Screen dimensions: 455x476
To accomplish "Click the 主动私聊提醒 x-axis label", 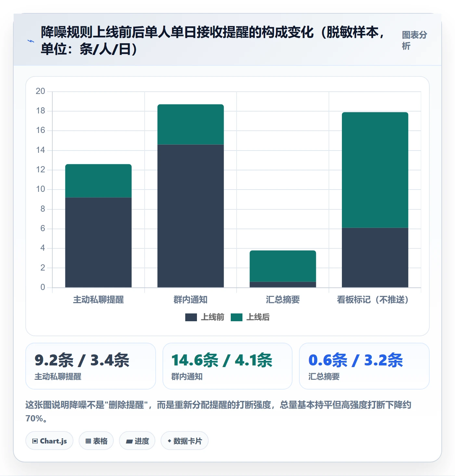I will click(x=98, y=300).
